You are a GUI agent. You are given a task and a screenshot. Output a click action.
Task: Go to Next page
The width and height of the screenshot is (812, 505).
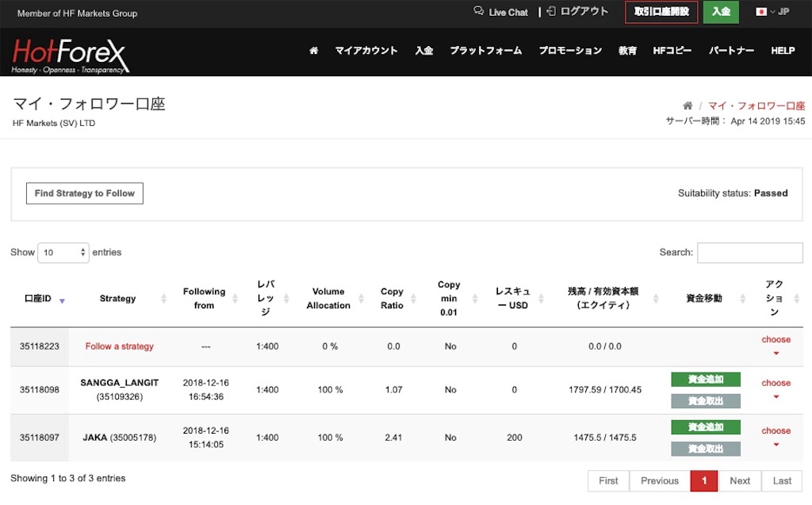[740, 480]
